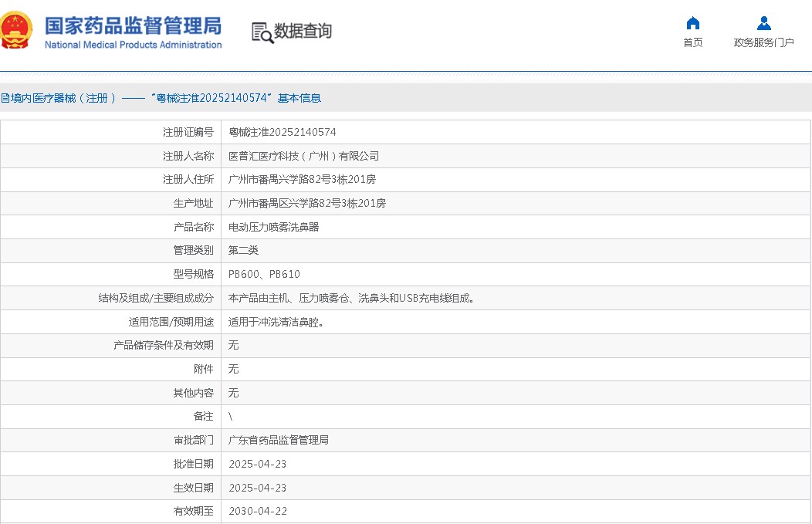Image resolution: width=812 pixels, height=524 pixels.
Task: Click the 结构及组成 description text
Action: [352, 298]
